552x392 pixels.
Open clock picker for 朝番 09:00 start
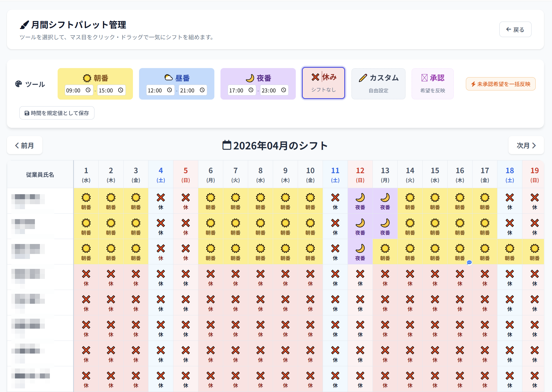click(88, 90)
